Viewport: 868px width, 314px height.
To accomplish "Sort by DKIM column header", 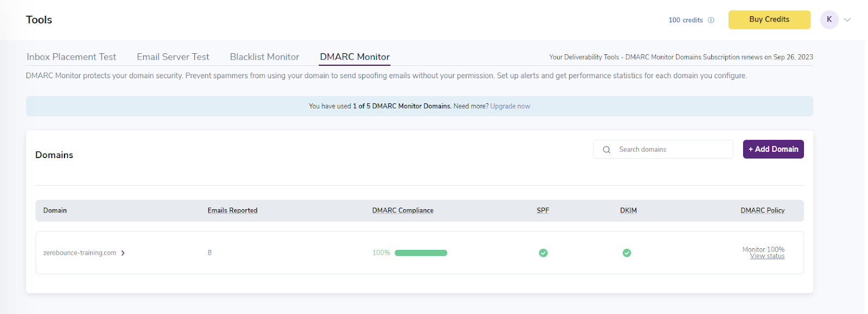I will 628,210.
